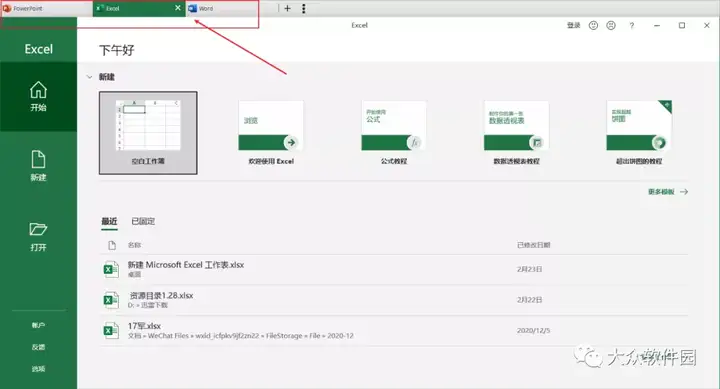Sort by 名称 name column header

point(135,245)
